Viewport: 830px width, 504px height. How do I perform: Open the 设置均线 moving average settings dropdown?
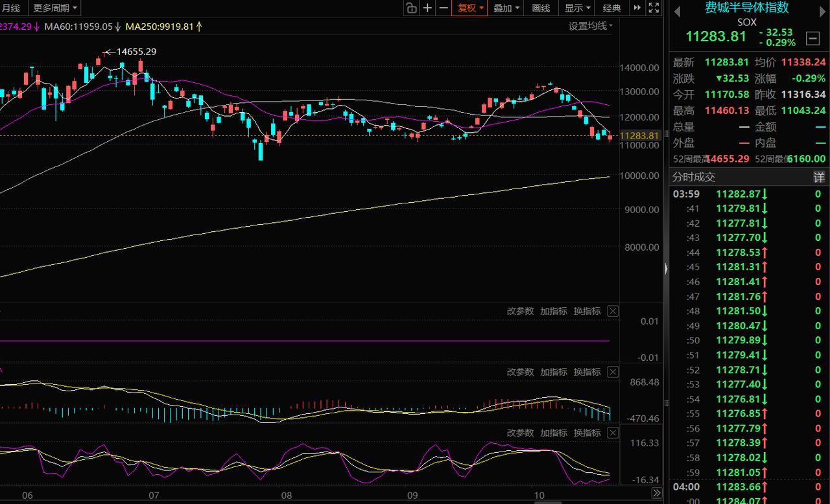coord(590,26)
